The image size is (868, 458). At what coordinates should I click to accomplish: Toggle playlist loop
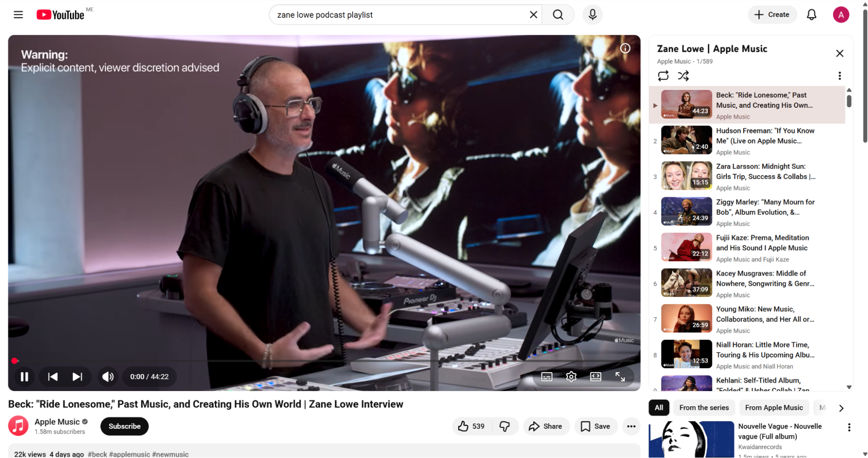[x=663, y=76]
